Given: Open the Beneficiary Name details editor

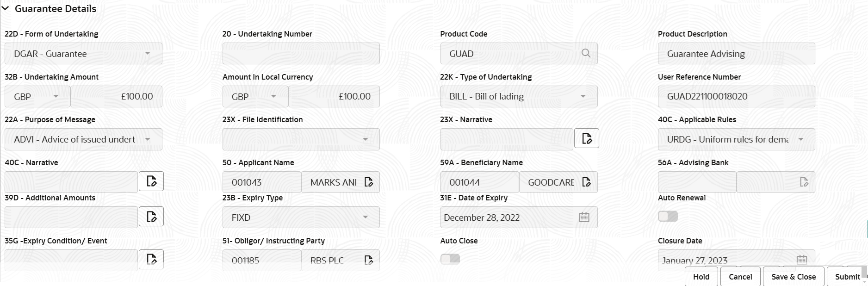Looking at the screenshot, I should tap(587, 182).
